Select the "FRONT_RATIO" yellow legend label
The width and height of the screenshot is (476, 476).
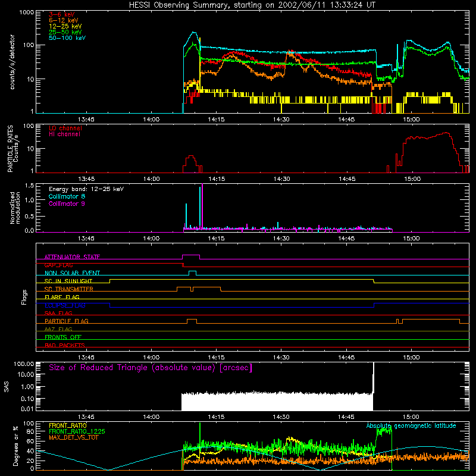point(68,425)
